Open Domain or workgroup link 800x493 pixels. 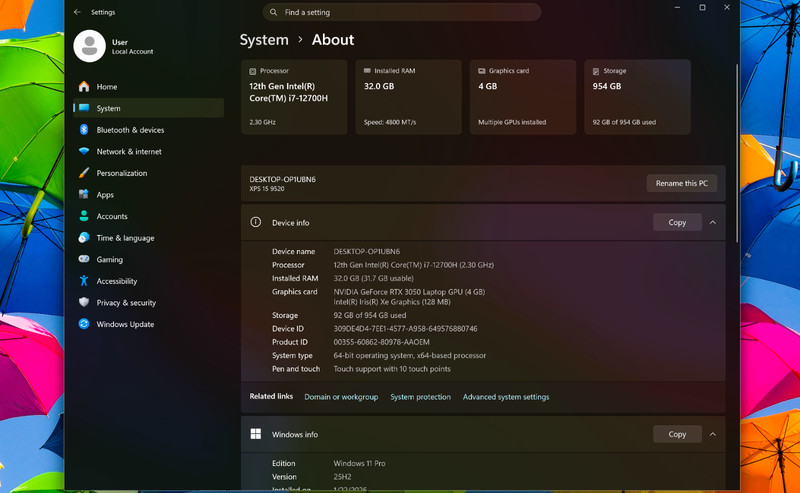coord(341,397)
